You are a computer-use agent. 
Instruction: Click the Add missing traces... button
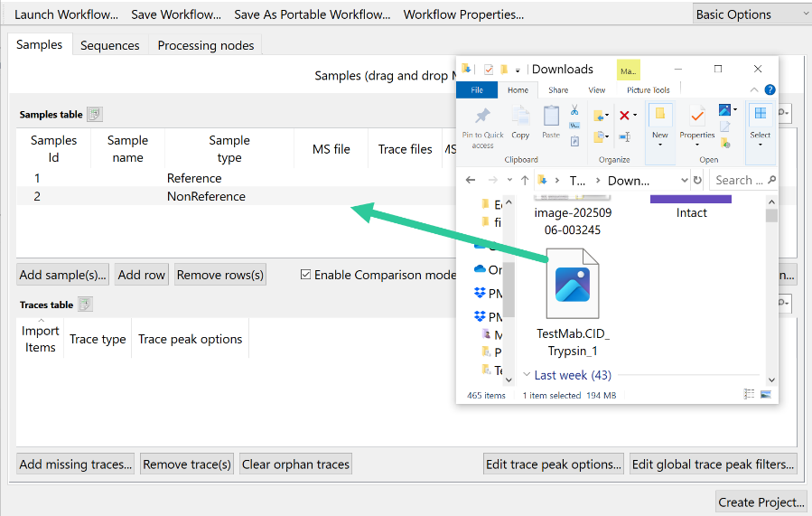click(x=76, y=464)
